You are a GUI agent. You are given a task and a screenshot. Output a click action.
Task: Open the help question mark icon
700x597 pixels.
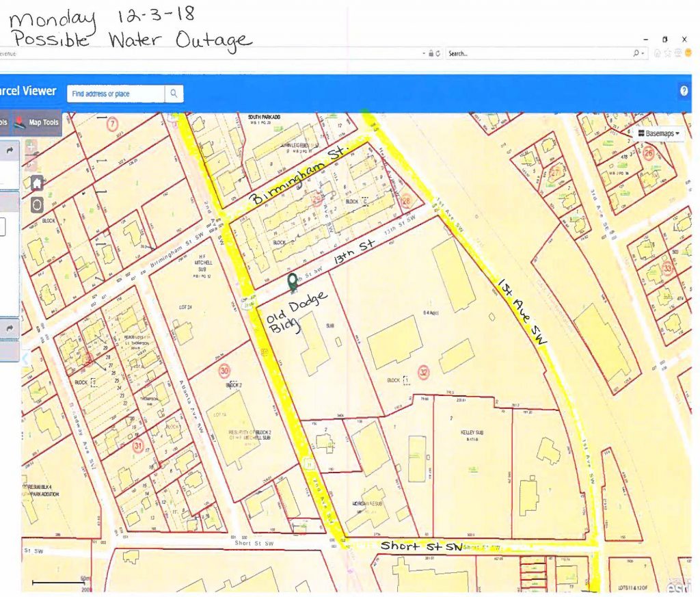click(684, 91)
